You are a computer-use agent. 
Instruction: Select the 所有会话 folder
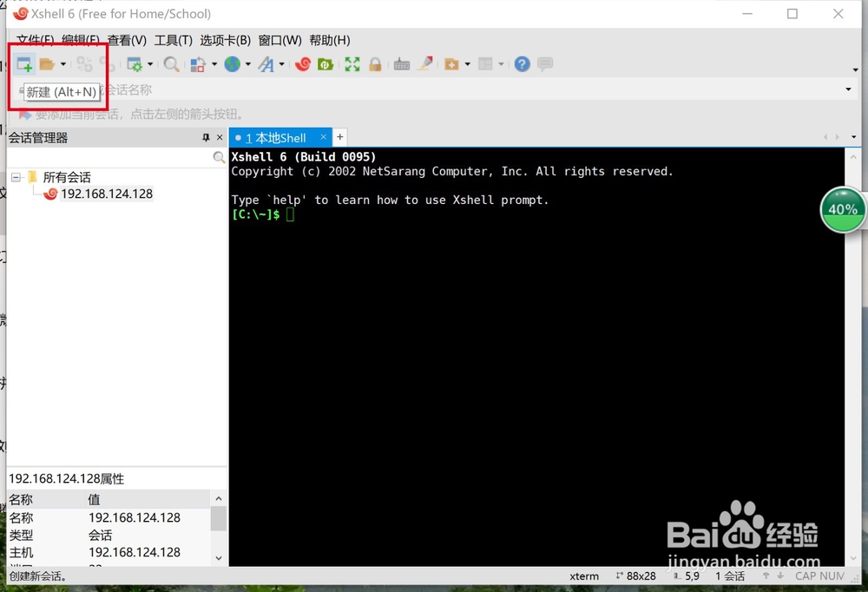[67, 177]
